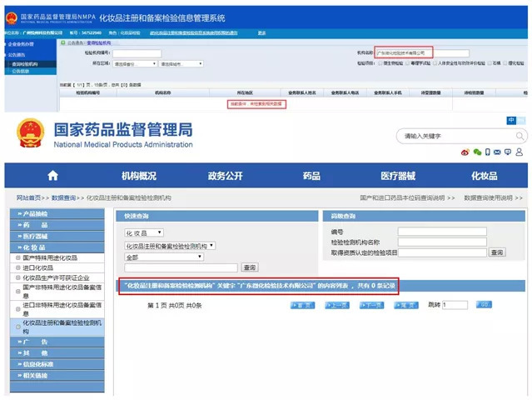Screen dimensions: 532x400
Task: Check the 人体安全性与功效评价检验 checkbox
Action: point(435,63)
